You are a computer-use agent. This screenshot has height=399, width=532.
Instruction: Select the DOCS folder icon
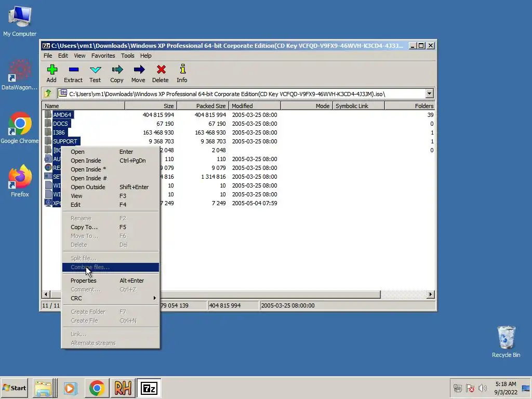[48, 124]
